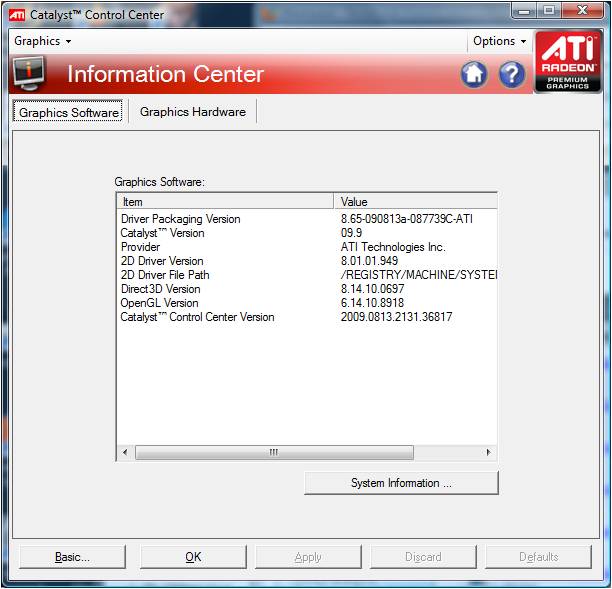
Task: Close the Catalyst Control Center window
Action: (x=582, y=10)
